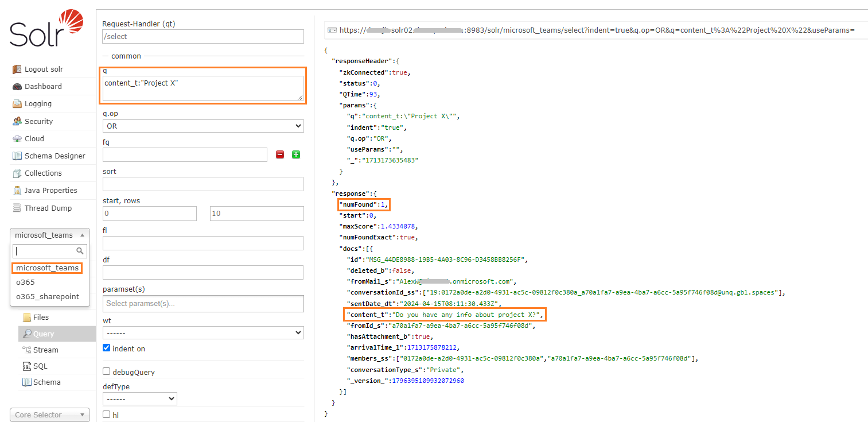Click the Schema book icon

click(27, 382)
